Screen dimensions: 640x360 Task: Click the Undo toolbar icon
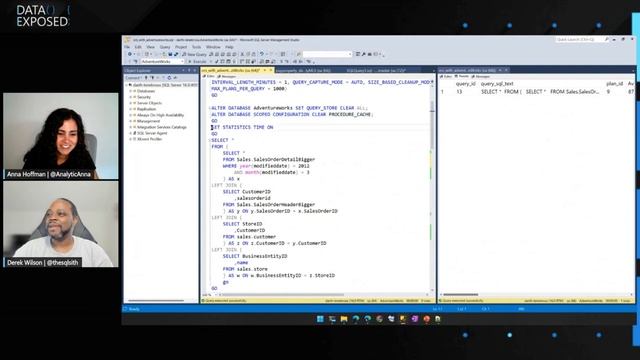coord(262,54)
